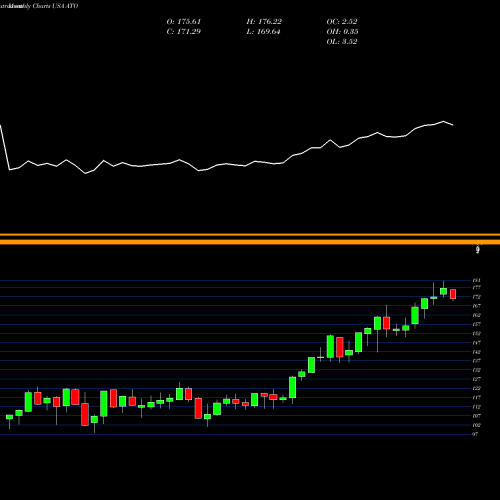This screenshot has height=500, width=500.
Task: Click the 152 price axis label
Action: [x=476, y=333]
